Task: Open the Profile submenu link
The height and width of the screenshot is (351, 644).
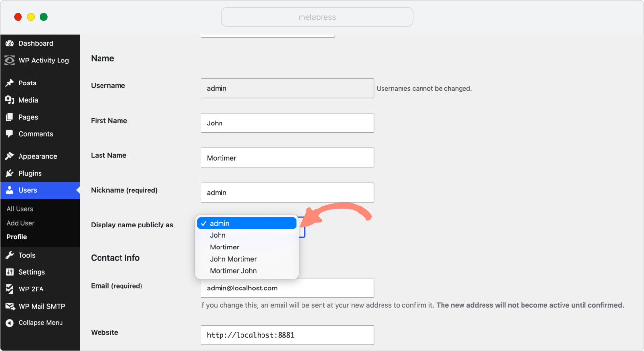Action: pyautogui.click(x=17, y=237)
